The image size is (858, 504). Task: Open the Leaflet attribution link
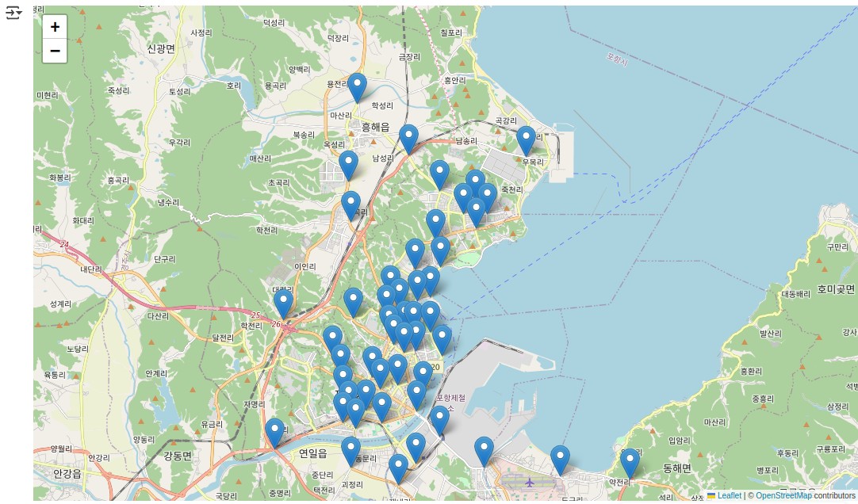point(729,496)
